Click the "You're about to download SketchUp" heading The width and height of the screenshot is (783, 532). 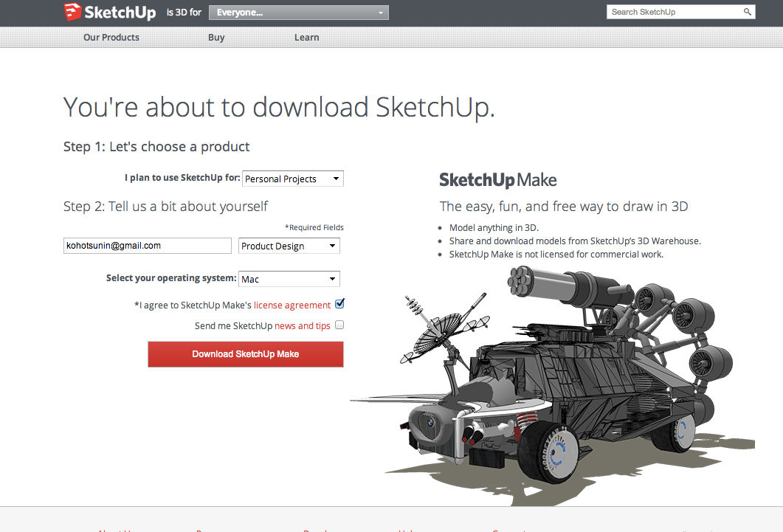(279, 108)
